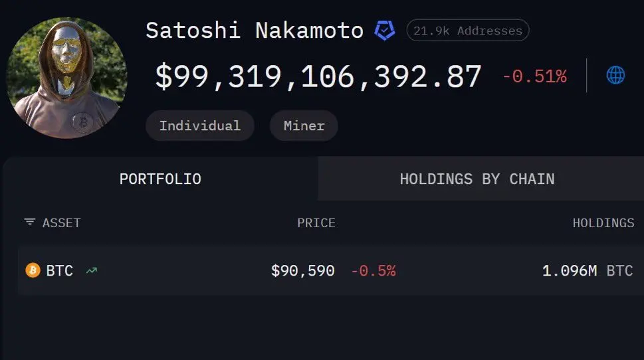Show the 21.9k Addresses list
This screenshot has width=644, height=360.
(x=468, y=31)
